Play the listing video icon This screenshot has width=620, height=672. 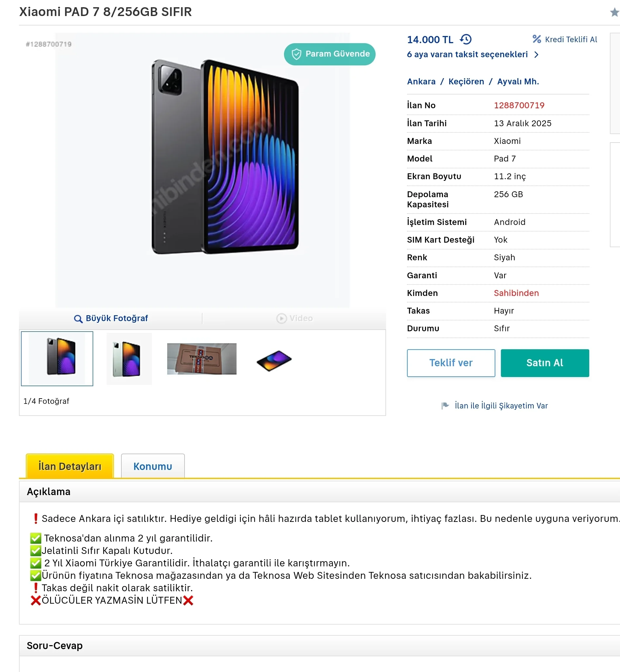[281, 318]
